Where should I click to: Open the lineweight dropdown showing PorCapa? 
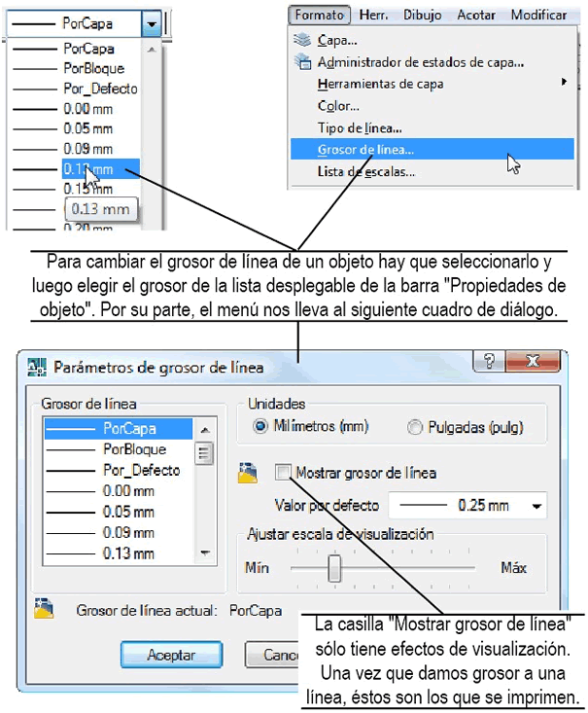click(x=152, y=23)
